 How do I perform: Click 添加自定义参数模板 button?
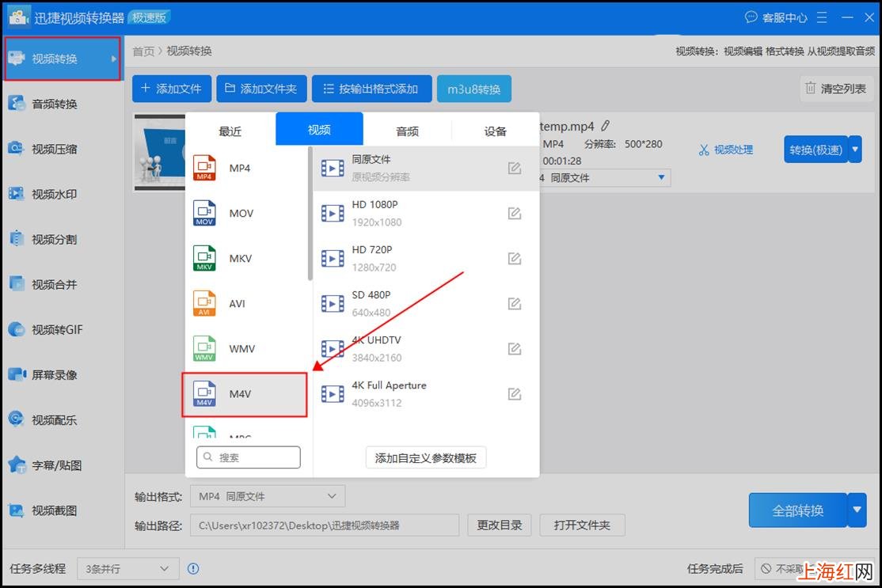(426, 458)
